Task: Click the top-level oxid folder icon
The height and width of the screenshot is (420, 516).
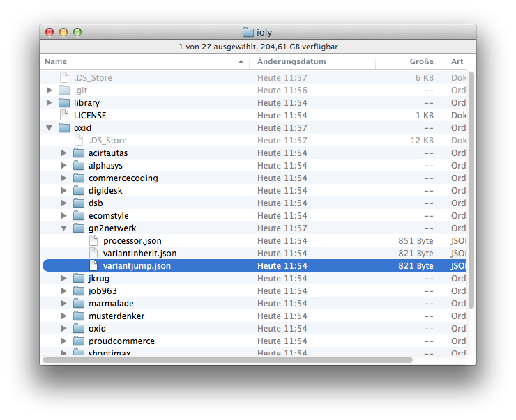Action: (64, 127)
